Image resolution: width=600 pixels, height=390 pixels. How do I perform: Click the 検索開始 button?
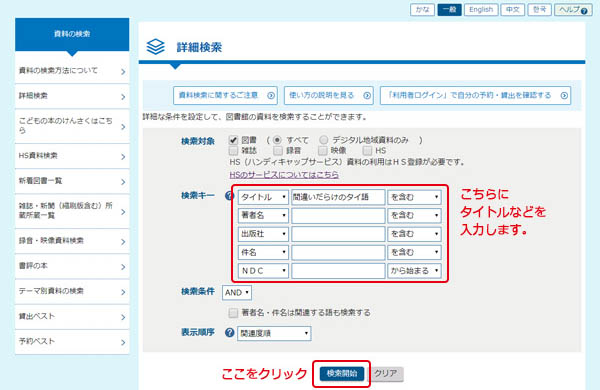coord(342,374)
